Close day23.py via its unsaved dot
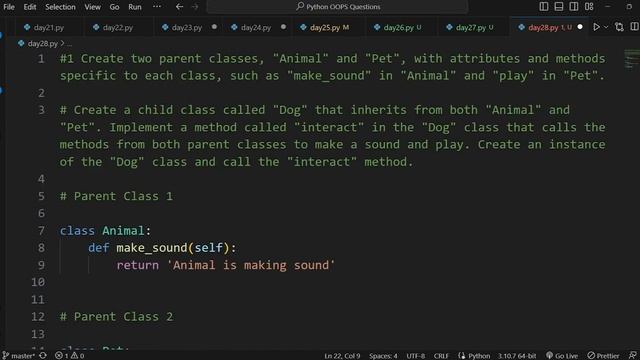Viewport: 640px width, 360px height. (214, 27)
